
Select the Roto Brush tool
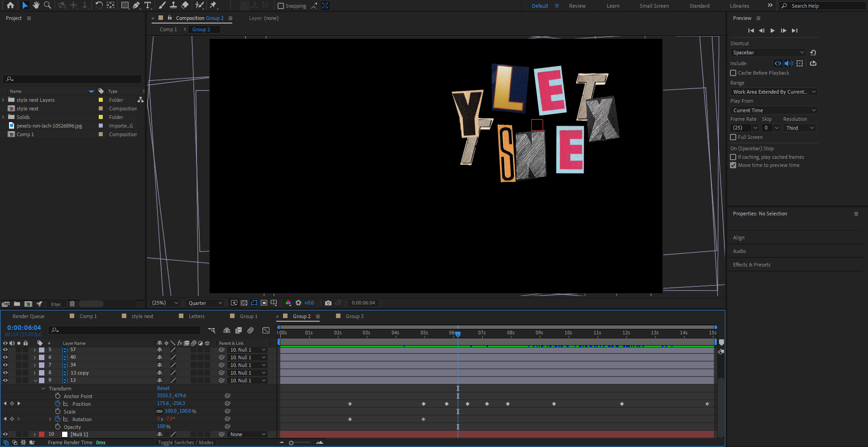tap(199, 5)
